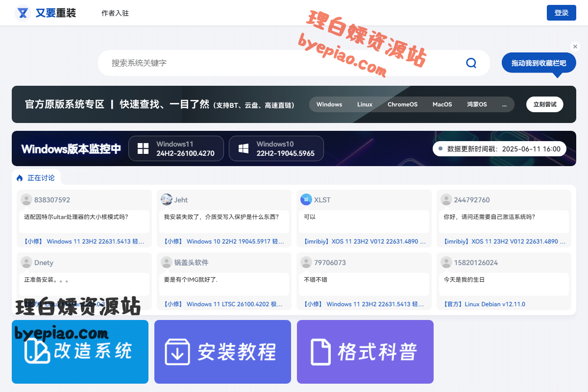
Task: Click username 244792760
Action: [472, 200]
